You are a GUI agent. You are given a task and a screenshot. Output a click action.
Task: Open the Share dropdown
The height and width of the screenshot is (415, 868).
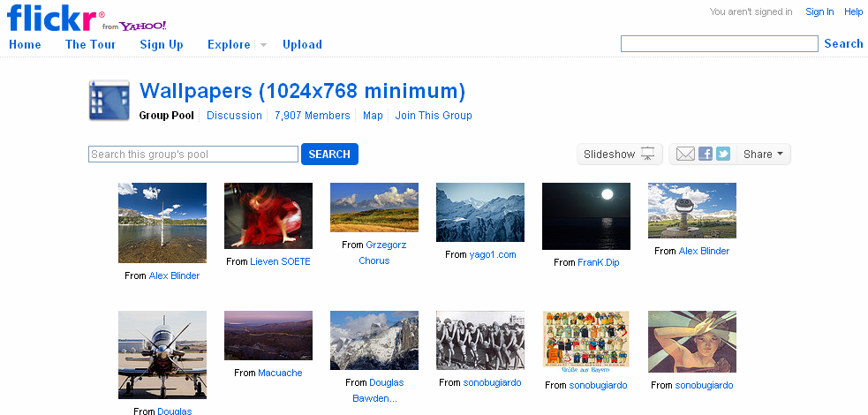coord(764,155)
